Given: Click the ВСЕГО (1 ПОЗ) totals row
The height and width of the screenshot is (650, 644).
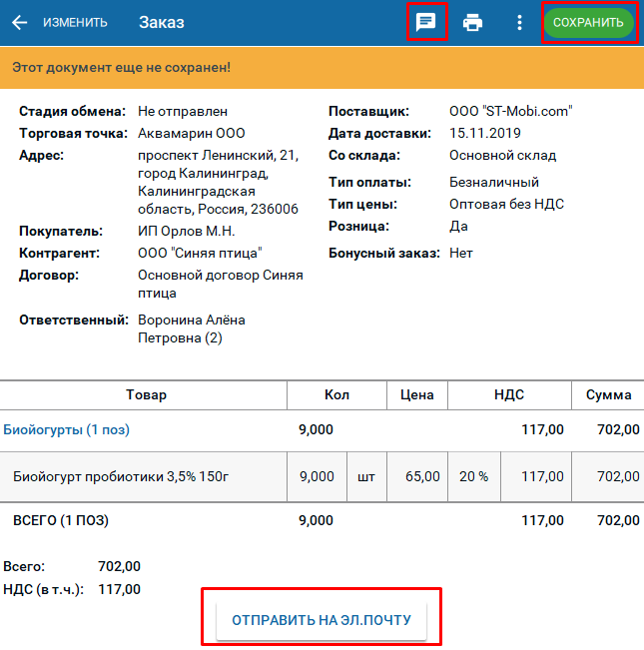Looking at the screenshot, I should [61, 520].
